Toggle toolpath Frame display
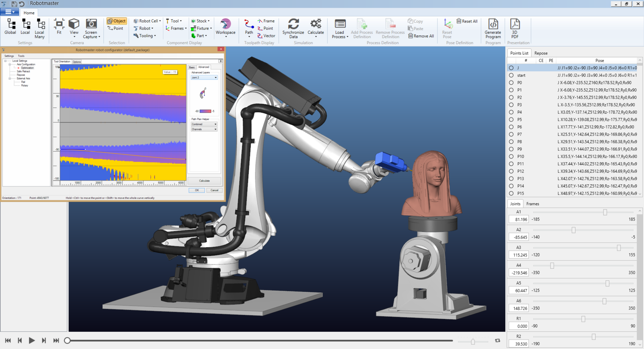The width and height of the screenshot is (644, 349). coord(266,21)
